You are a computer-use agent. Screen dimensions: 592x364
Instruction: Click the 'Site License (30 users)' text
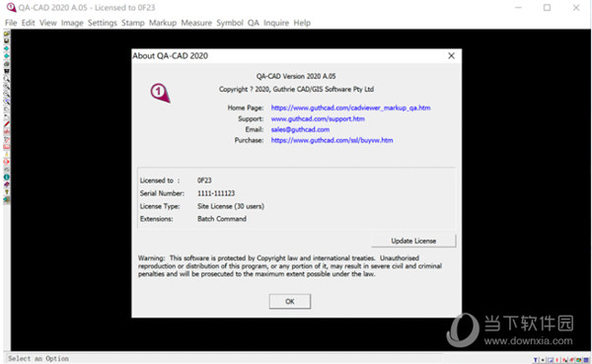[x=231, y=206]
